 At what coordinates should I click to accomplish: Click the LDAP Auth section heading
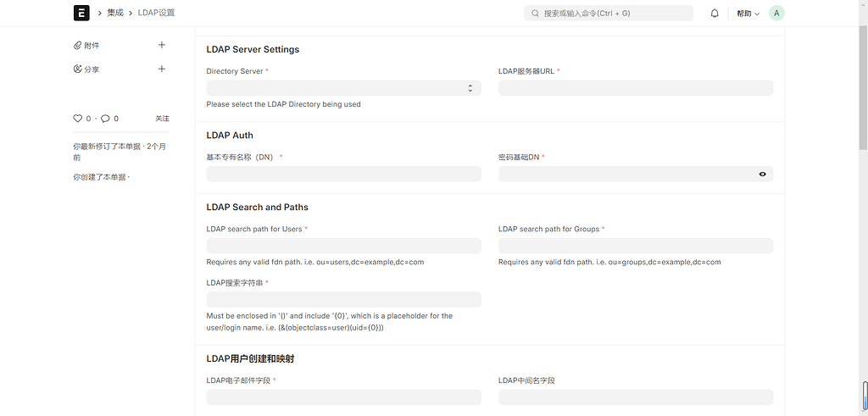tap(230, 135)
